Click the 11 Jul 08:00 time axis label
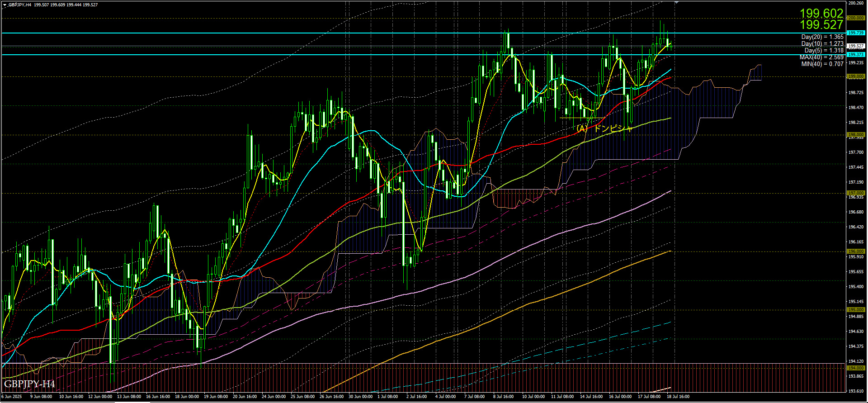 click(563, 397)
